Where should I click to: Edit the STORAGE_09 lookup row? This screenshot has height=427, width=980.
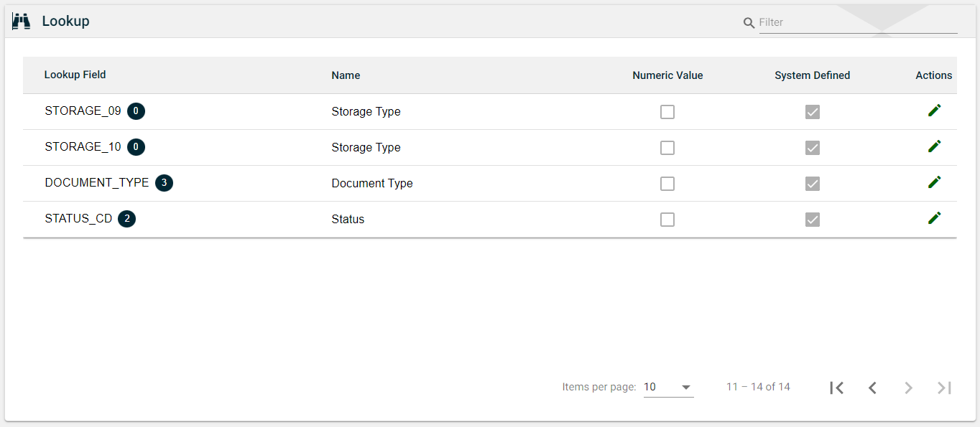934,111
